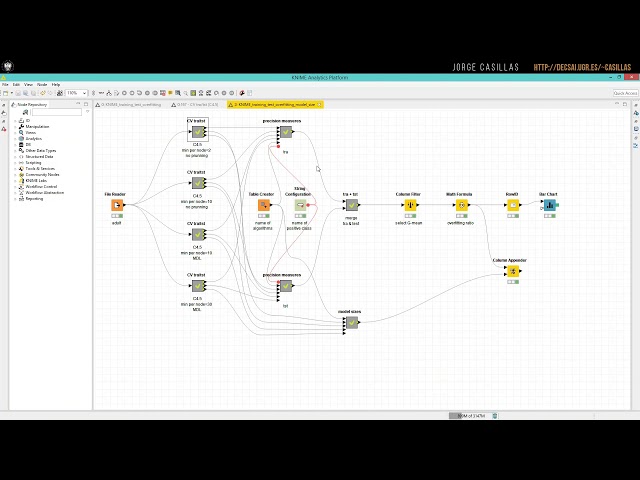Open the View menu
Image resolution: width=640 pixels, height=480 pixels.
pos(29,84)
